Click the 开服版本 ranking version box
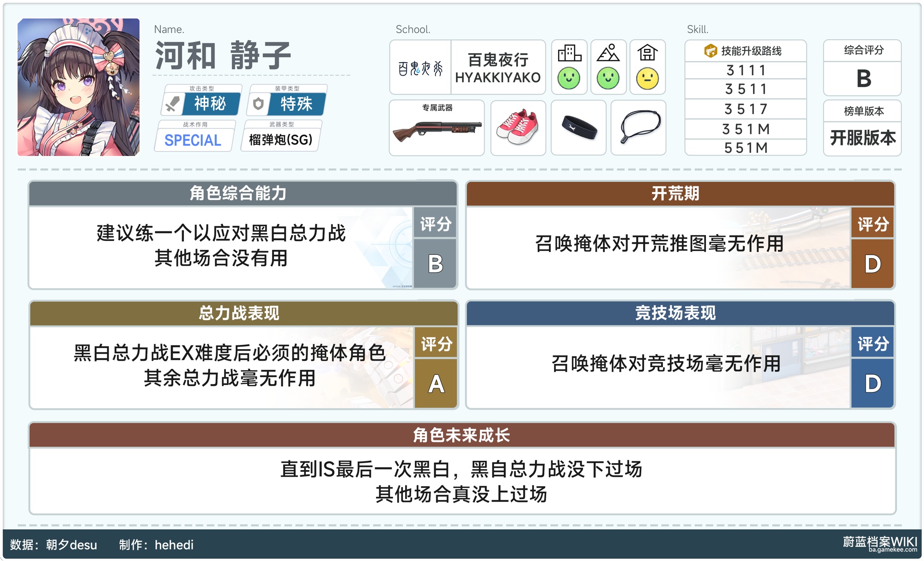This screenshot has width=924, height=561. [862, 138]
